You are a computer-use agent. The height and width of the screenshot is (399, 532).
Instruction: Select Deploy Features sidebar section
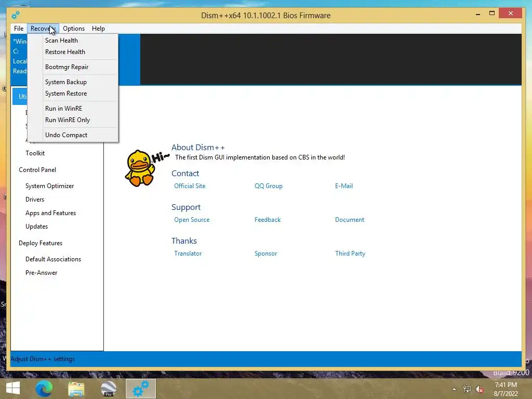[41, 243]
